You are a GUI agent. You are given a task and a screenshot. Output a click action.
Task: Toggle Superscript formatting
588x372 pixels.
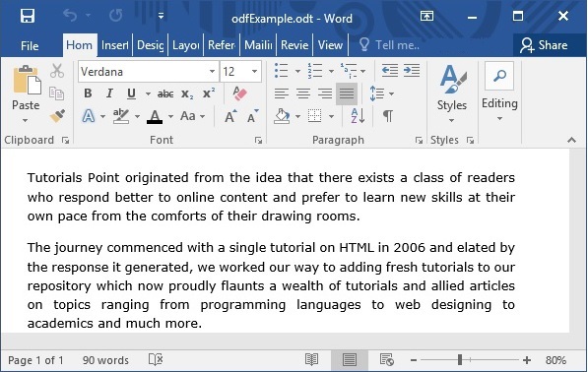209,93
